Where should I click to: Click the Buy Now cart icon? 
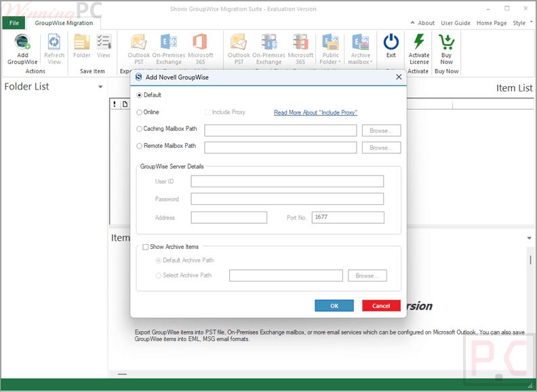(x=447, y=42)
